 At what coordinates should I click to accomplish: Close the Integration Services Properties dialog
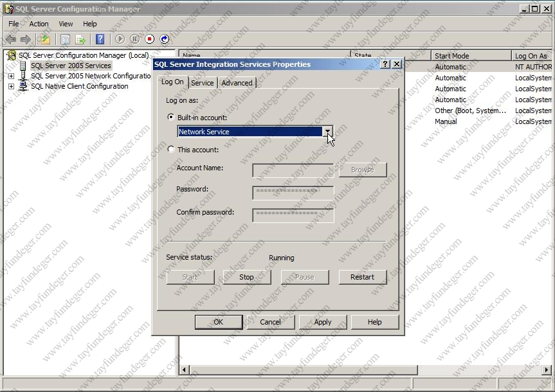coord(397,64)
